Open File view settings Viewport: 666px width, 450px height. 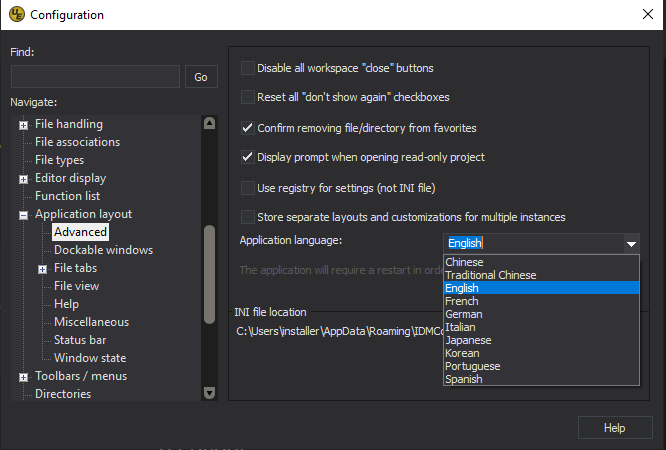click(x=76, y=286)
